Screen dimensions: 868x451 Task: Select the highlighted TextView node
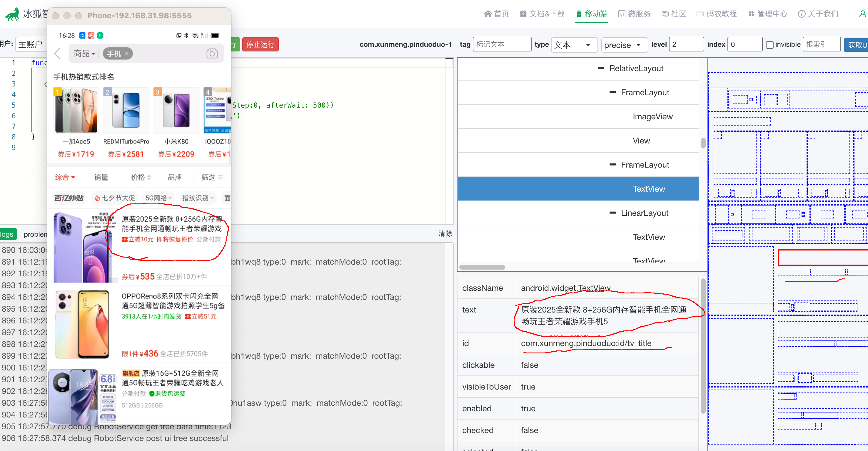coord(578,189)
